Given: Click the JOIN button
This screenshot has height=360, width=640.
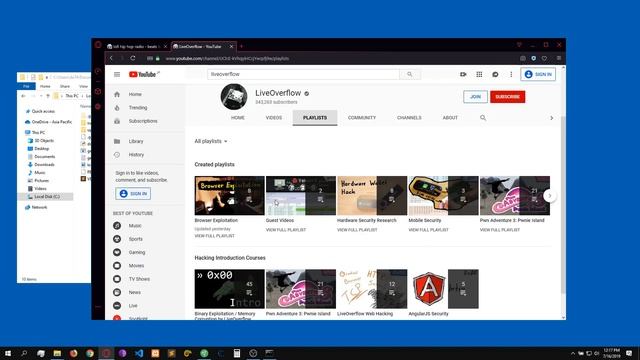Looking at the screenshot, I should point(475,97).
